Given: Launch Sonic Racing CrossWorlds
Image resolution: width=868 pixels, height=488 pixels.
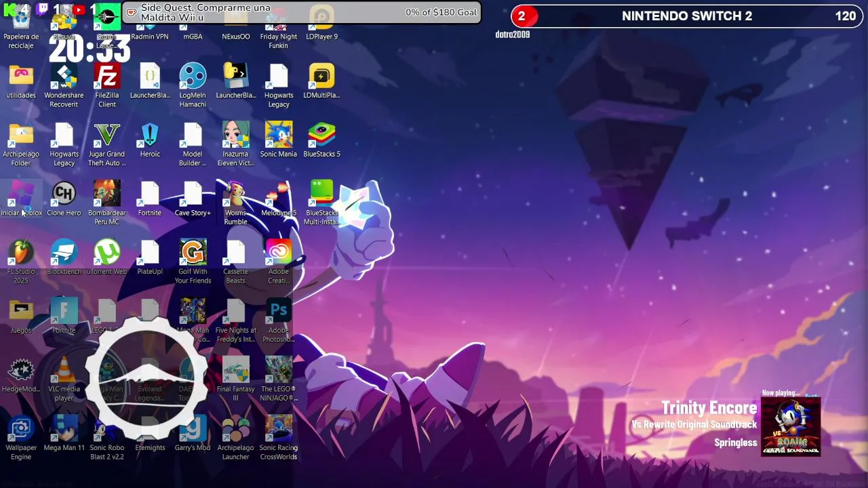Looking at the screenshot, I should pyautogui.click(x=279, y=439).
